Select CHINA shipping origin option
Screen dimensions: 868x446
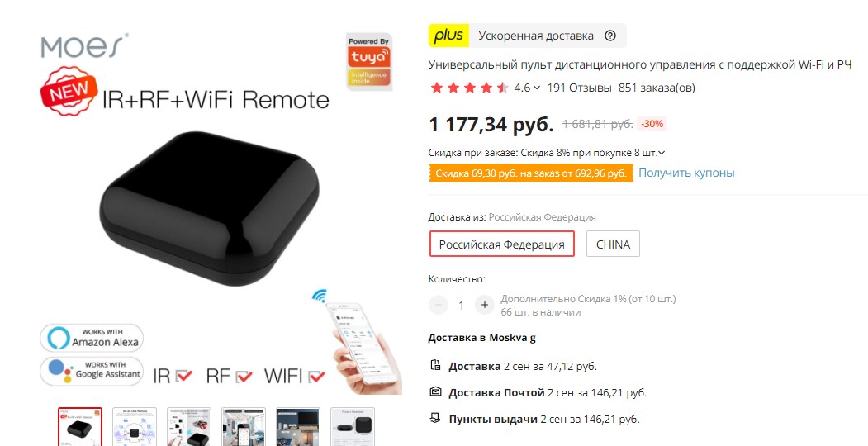613,244
